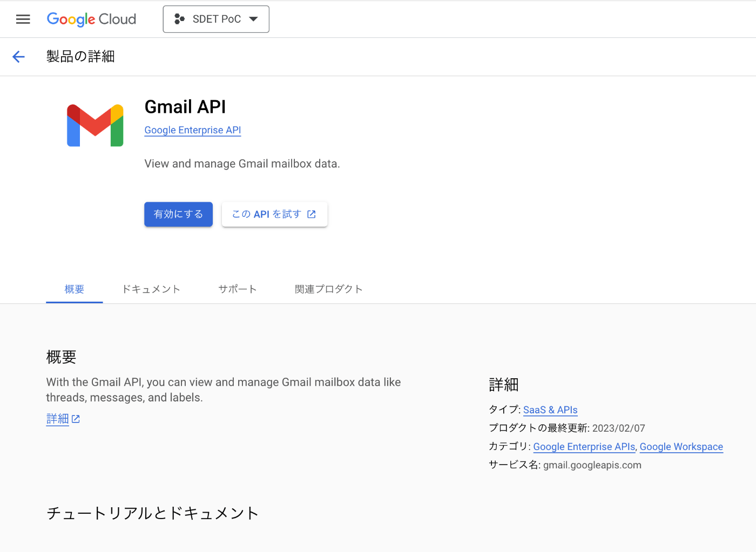Screen dimensions: 756x552
Task: Click the external link icon on このAPIを試す button
Action: click(312, 214)
